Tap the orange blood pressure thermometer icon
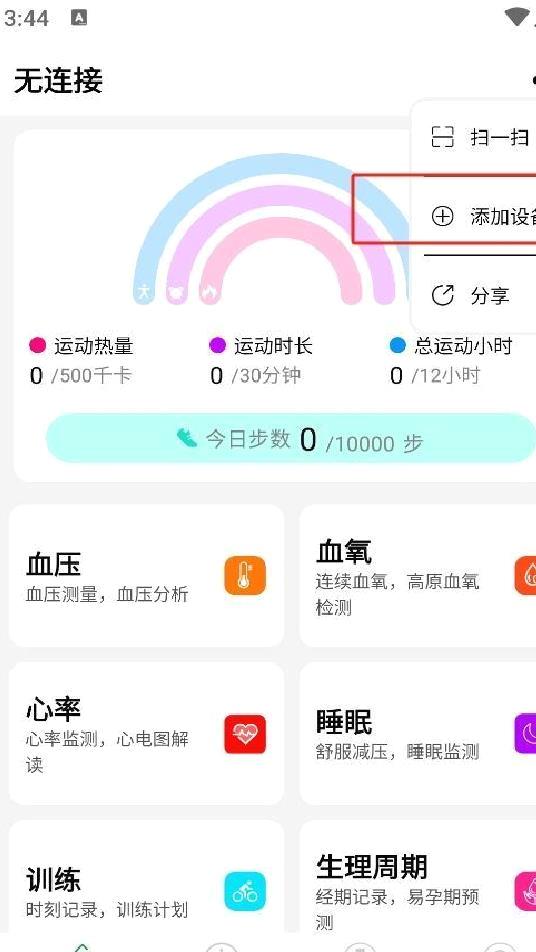This screenshot has width=536, height=952. point(245,575)
